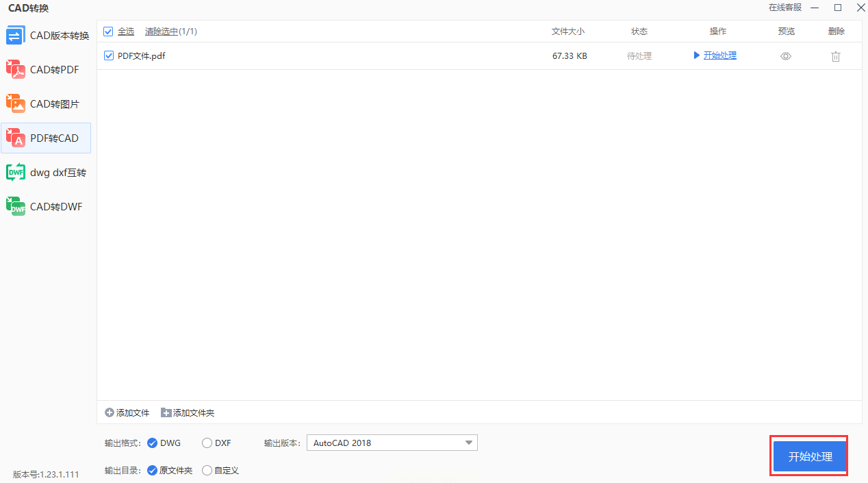Click the CAD转换 window title
Viewport: 868px width, 483px height.
click(28, 8)
